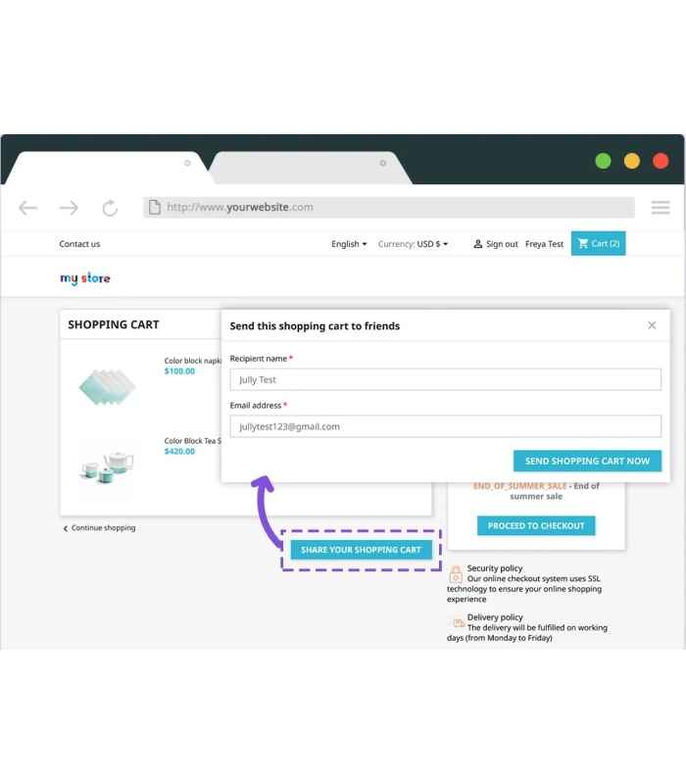This screenshot has width=686, height=784.
Task: Expand the Currency USD $ dropdown
Action: coord(413,244)
